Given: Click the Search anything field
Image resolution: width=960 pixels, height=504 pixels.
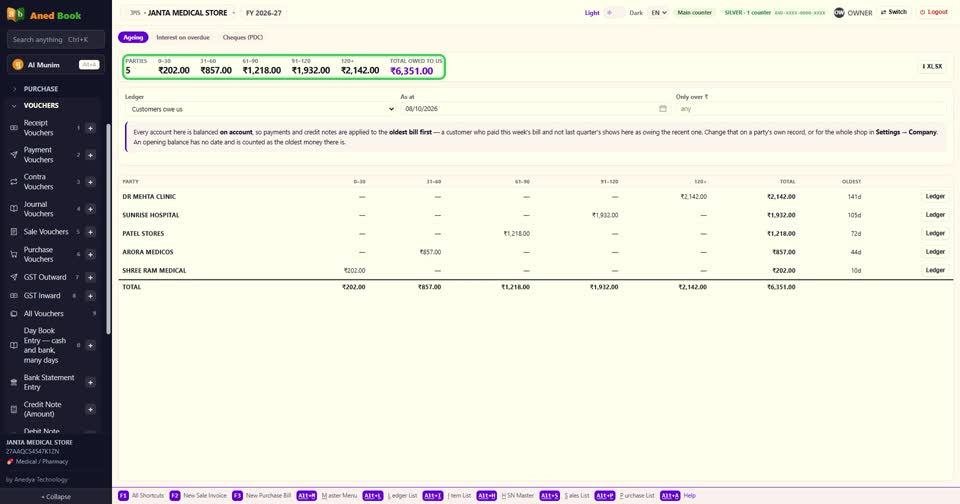Looking at the screenshot, I should coord(56,39).
